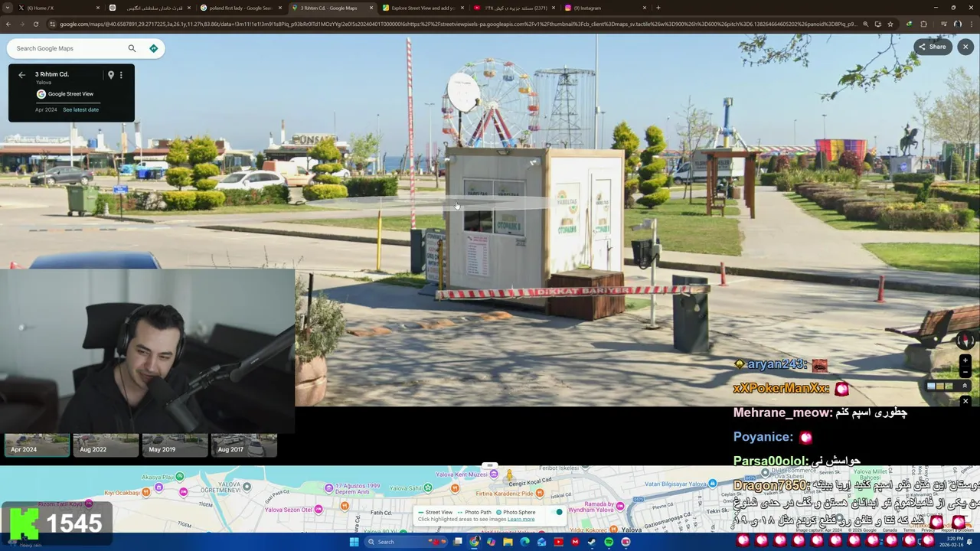
Task: Open Directions via blue diamond icon
Action: pyautogui.click(x=153, y=48)
